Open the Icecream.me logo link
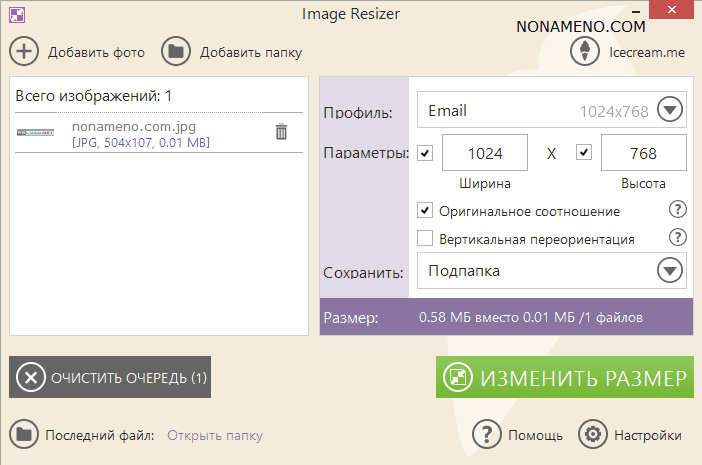Viewport: 702px width, 465px height. [x=584, y=52]
